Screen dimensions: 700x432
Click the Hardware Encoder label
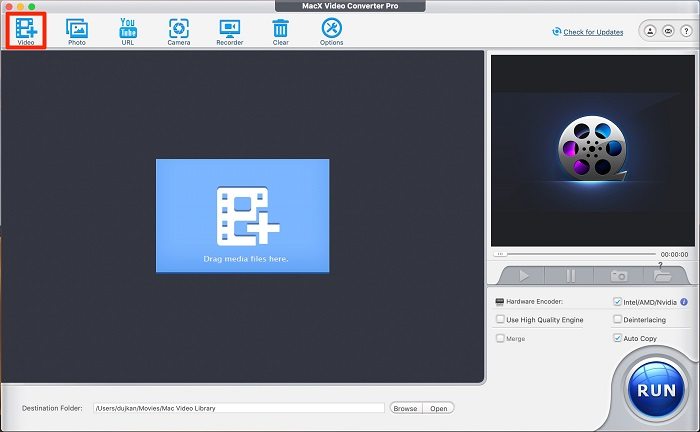pyautogui.click(x=534, y=302)
